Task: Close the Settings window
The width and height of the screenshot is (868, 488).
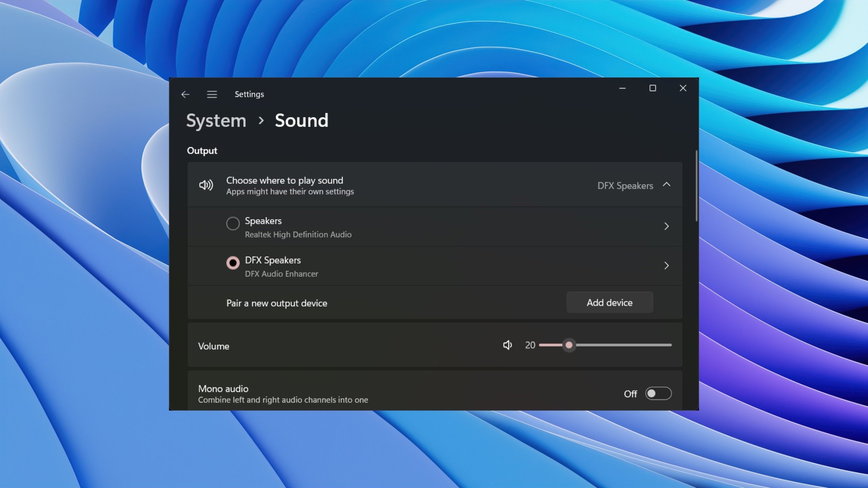Action: point(683,88)
